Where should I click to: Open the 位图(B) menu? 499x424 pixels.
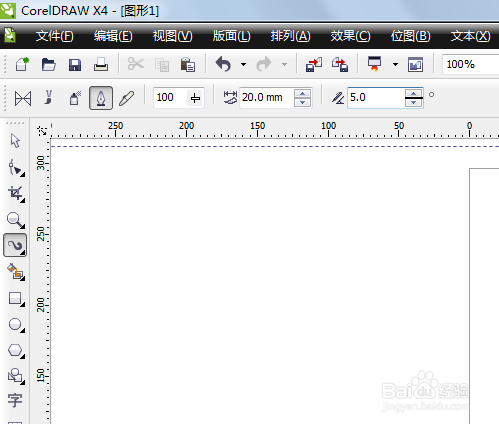[x=411, y=36]
